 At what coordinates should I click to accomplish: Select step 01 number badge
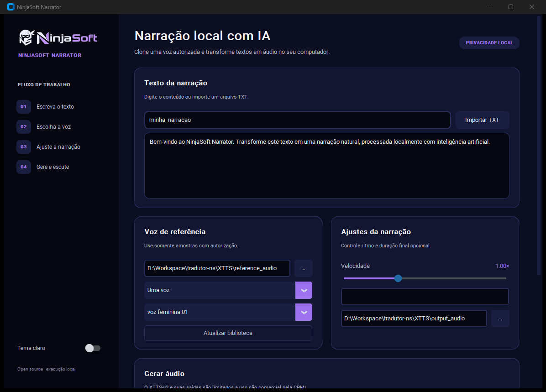[x=24, y=106]
